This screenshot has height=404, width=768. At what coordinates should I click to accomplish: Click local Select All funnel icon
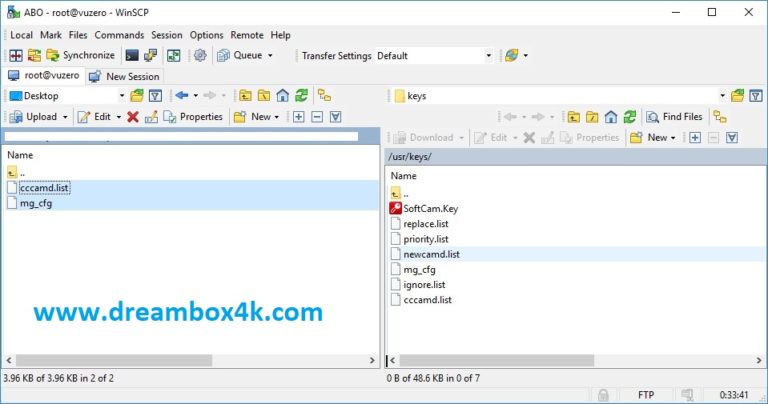tap(336, 117)
